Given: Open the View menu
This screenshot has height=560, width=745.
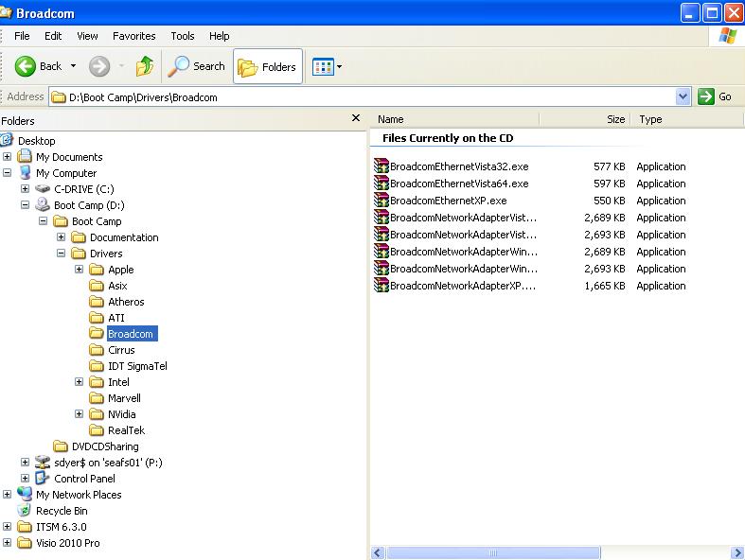Looking at the screenshot, I should (x=87, y=36).
